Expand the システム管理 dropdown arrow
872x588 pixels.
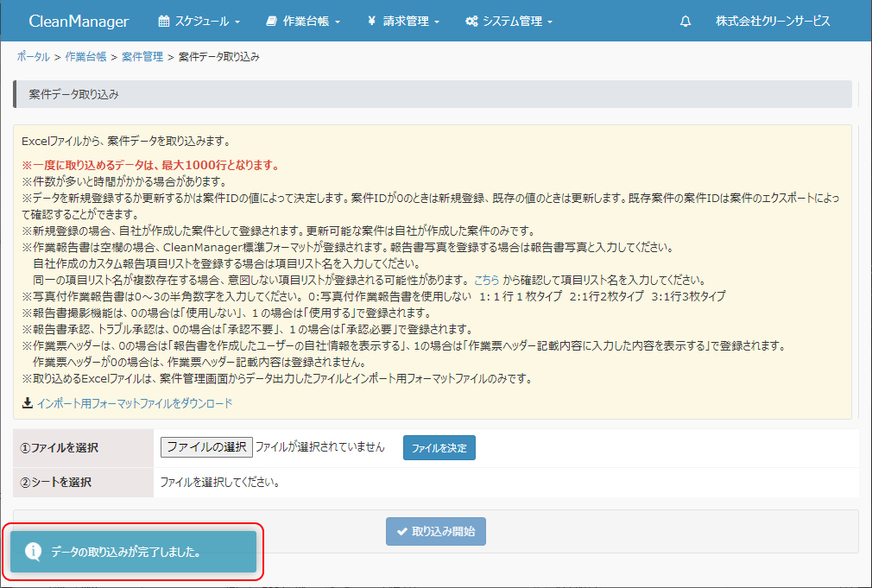coord(549,22)
